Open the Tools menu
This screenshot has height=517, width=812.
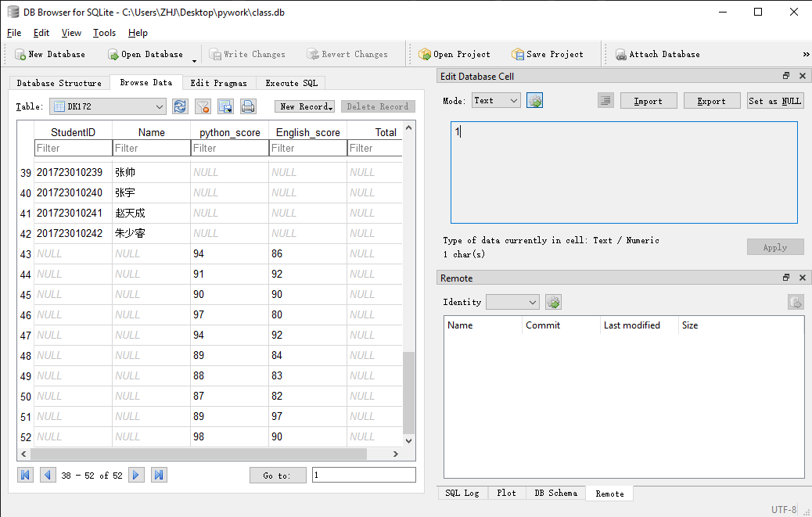click(x=104, y=33)
